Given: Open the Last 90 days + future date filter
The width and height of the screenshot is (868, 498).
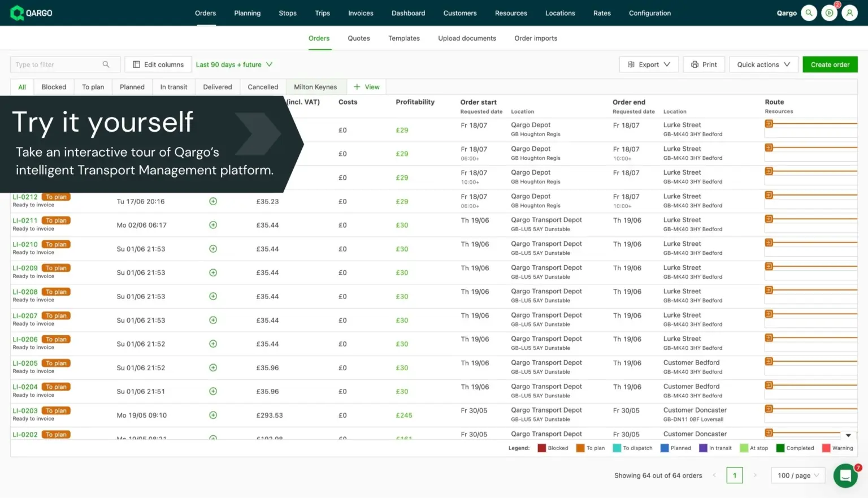Looking at the screenshot, I should 235,64.
